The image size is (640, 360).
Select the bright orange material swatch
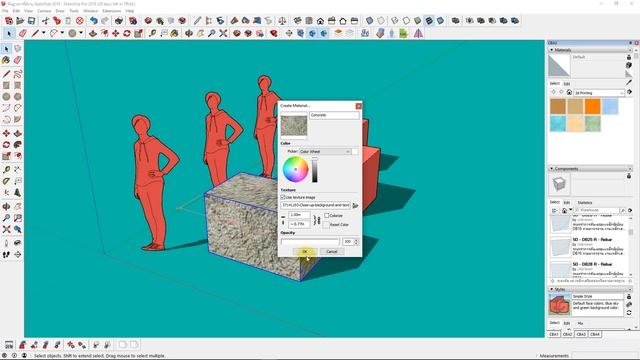tap(592, 107)
